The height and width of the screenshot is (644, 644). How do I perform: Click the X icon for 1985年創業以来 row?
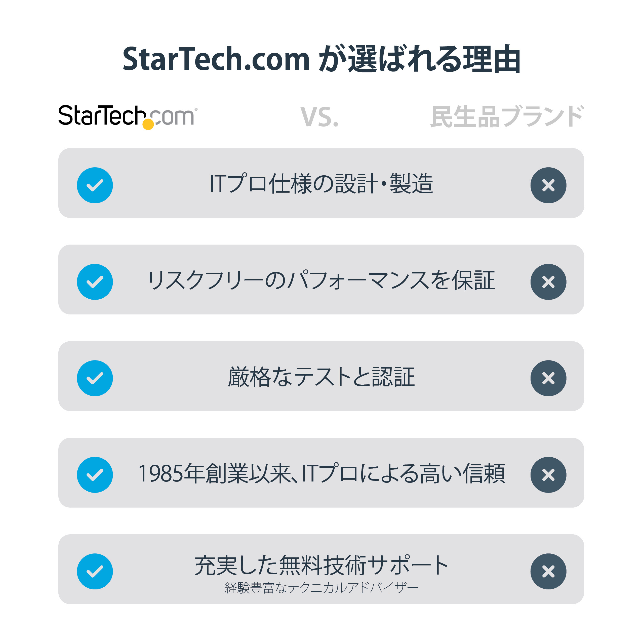tap(548, 475)
